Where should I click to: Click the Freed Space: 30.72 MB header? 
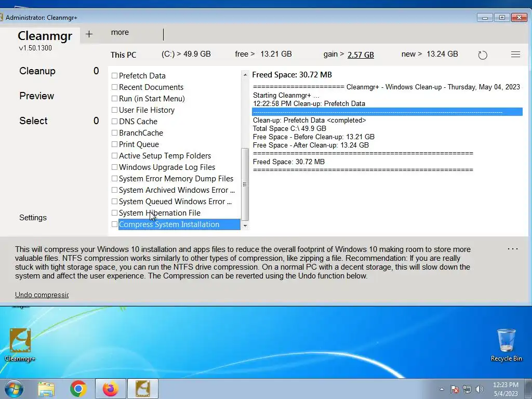[292, 75]
